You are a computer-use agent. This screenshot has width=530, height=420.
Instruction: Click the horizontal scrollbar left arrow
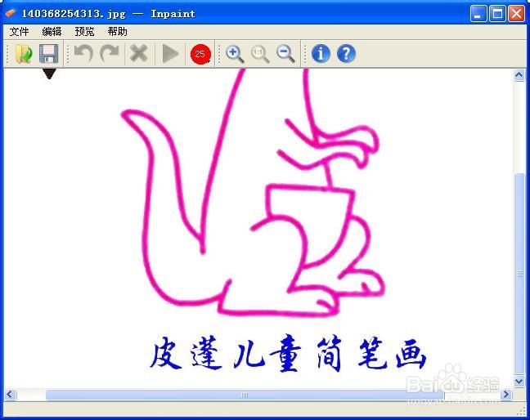(x=10, y=395)
